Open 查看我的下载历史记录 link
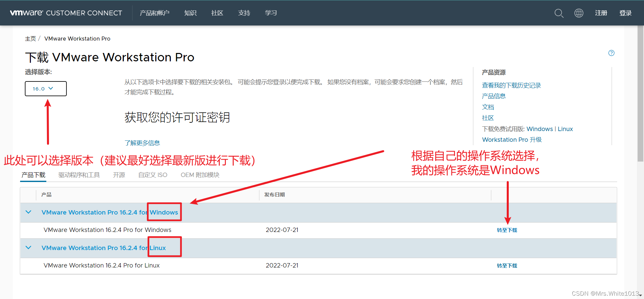The width and height of the screenshot is (644, 299). coord(511,85)
